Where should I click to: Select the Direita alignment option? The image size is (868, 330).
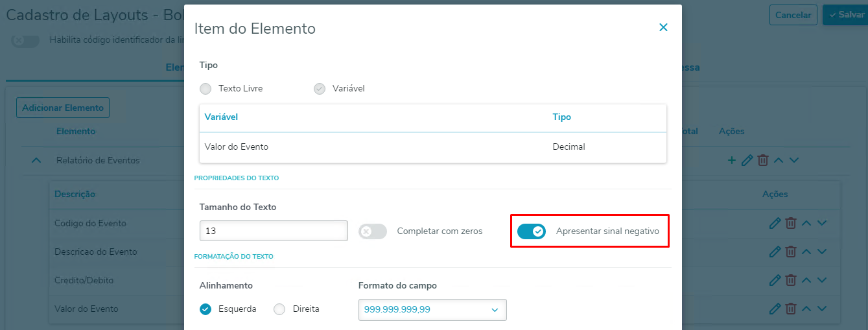(x=279, y=309)
